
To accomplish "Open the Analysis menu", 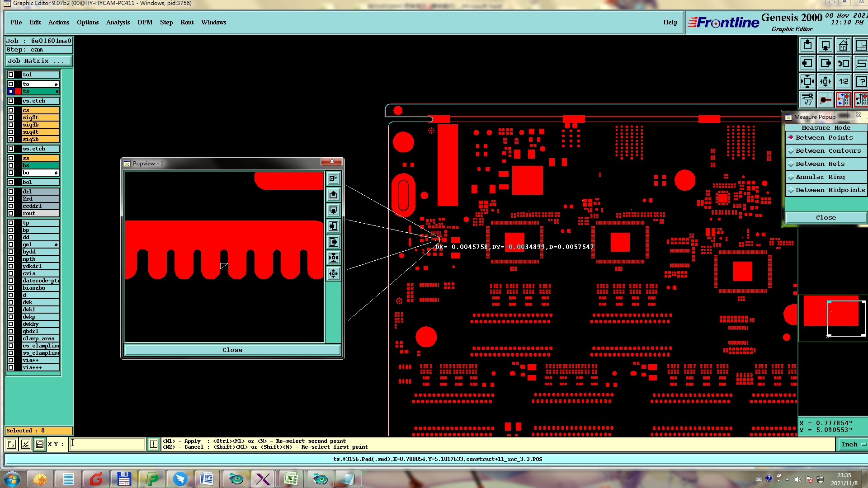I will pyautogui.click(x=118, y=23).
